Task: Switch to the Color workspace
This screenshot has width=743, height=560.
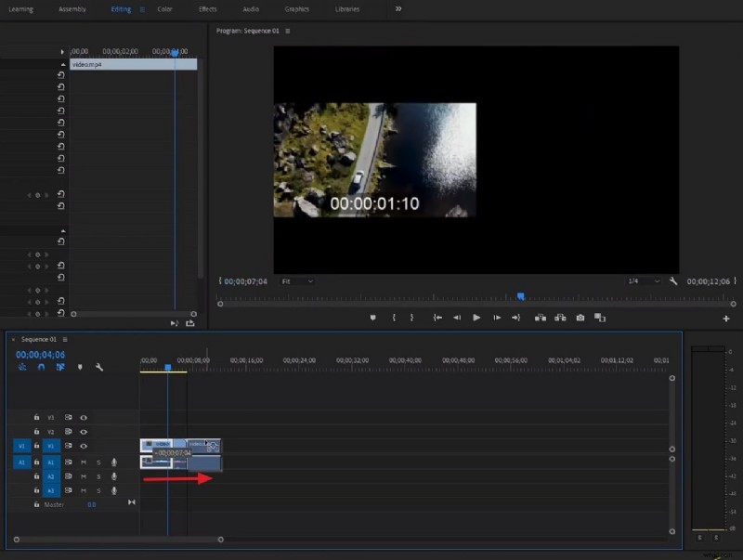Action: tap(165, 9)
